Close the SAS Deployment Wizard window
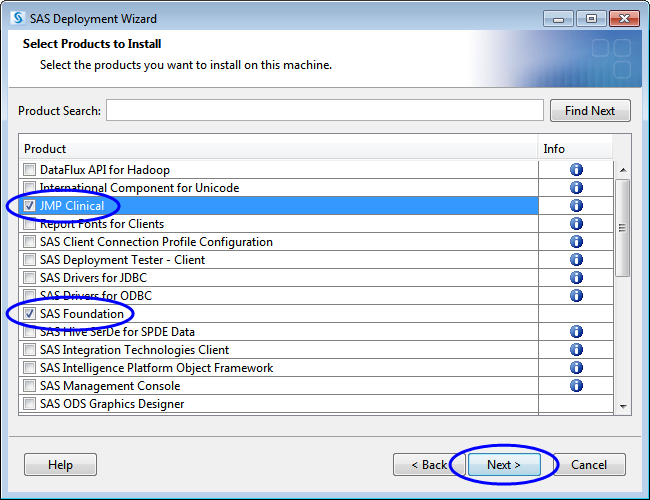 tap(624, 19)
